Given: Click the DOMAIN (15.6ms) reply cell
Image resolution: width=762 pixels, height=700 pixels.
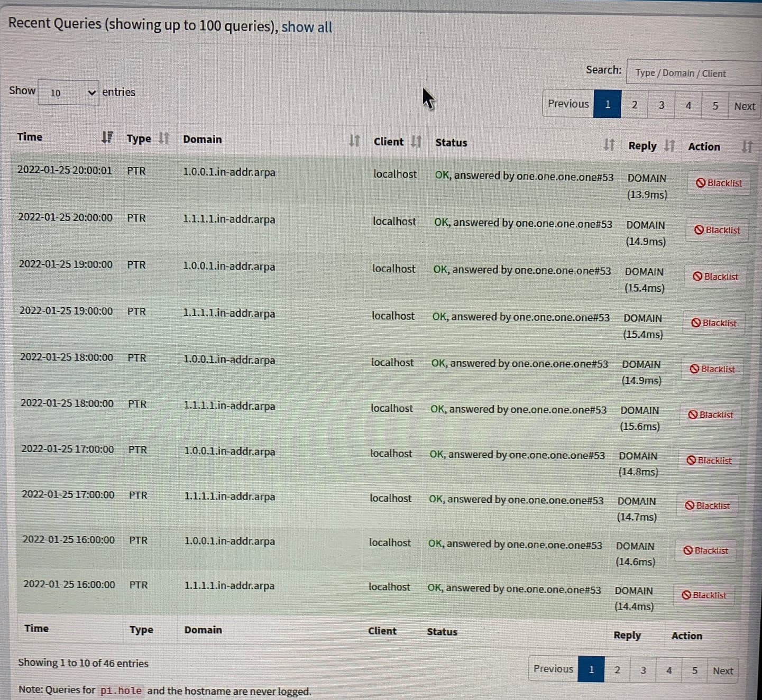Looking at the screenshot, I should pos(640,418).
